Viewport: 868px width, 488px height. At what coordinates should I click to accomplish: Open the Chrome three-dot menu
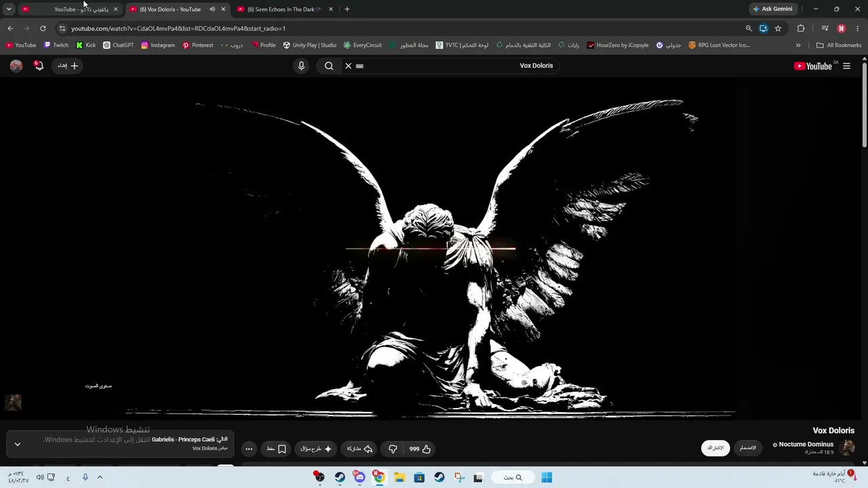coord(858,28)
